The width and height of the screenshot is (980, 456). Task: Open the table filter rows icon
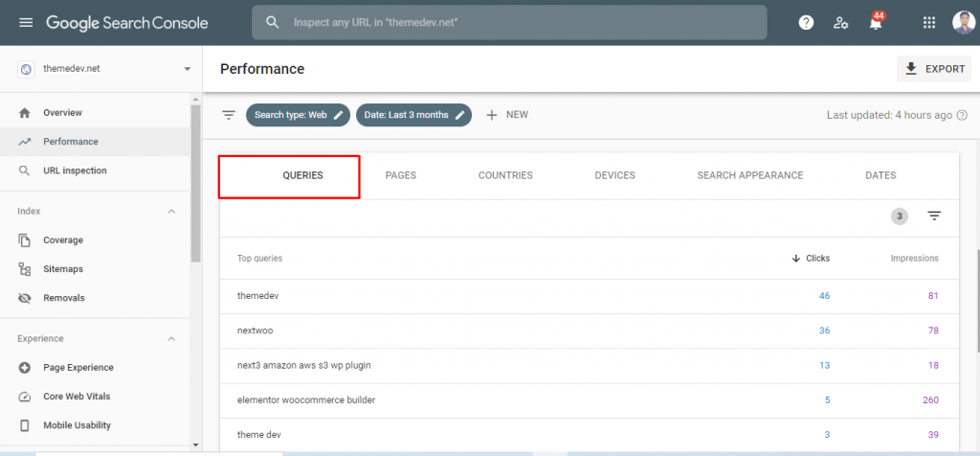click(x=934, y=217)
